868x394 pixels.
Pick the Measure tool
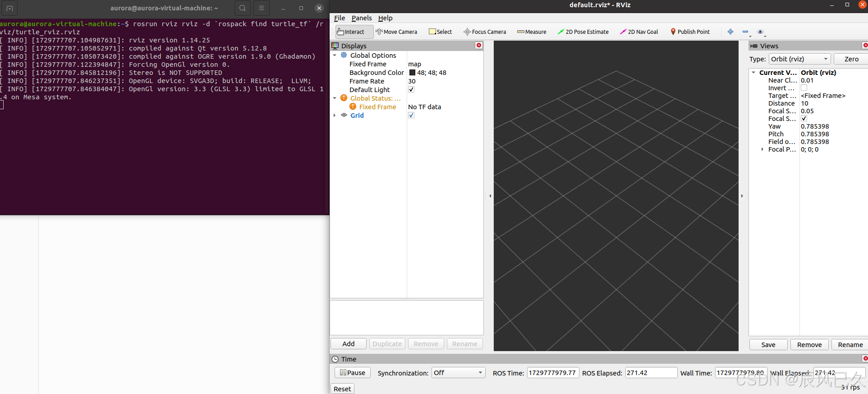tap(532, 32)
